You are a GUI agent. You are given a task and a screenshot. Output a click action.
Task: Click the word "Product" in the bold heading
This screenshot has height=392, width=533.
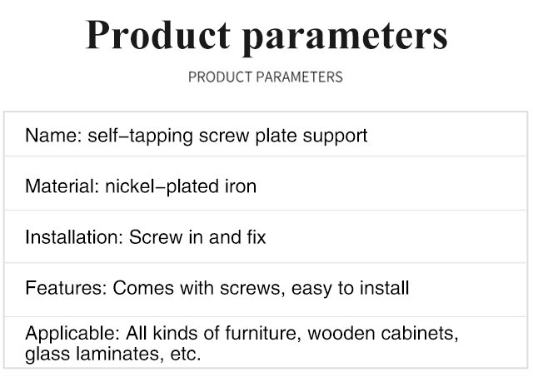tap(157, 36)
